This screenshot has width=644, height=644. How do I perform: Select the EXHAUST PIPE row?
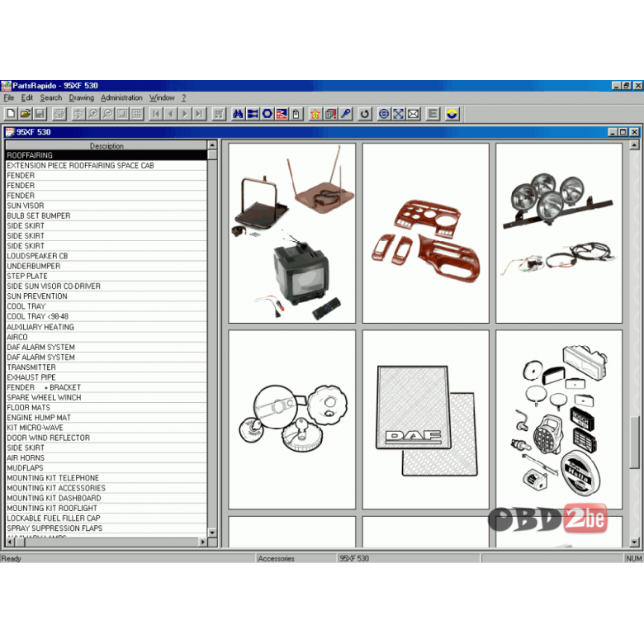coord(107,377)
